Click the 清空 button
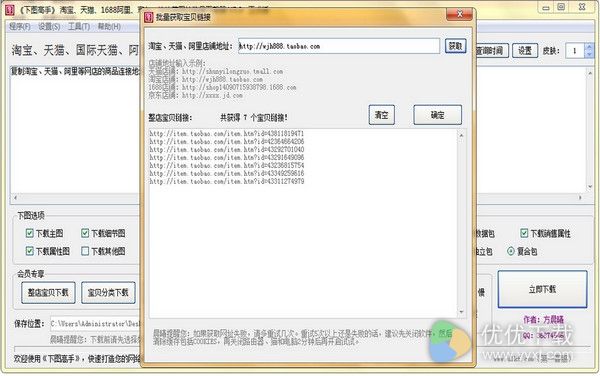The image size is (600, 376). (x=382, y=115)
